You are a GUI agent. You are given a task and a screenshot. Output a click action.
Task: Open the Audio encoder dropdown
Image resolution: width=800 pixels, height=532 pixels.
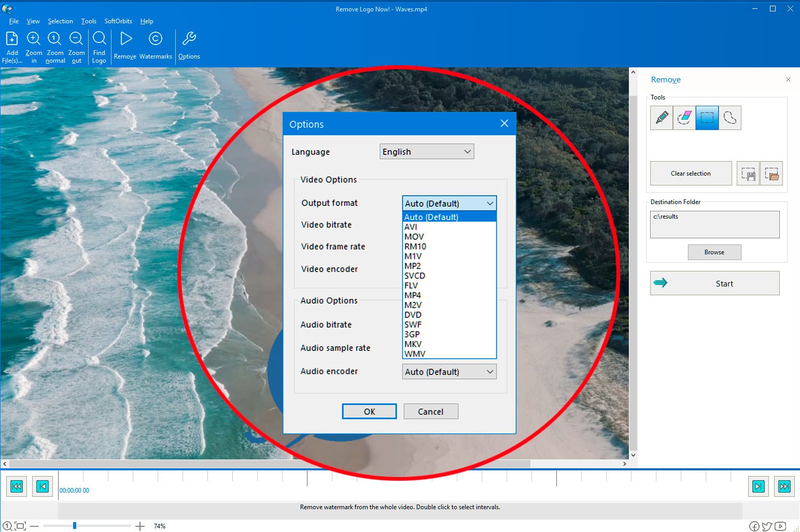pos(449,372)
